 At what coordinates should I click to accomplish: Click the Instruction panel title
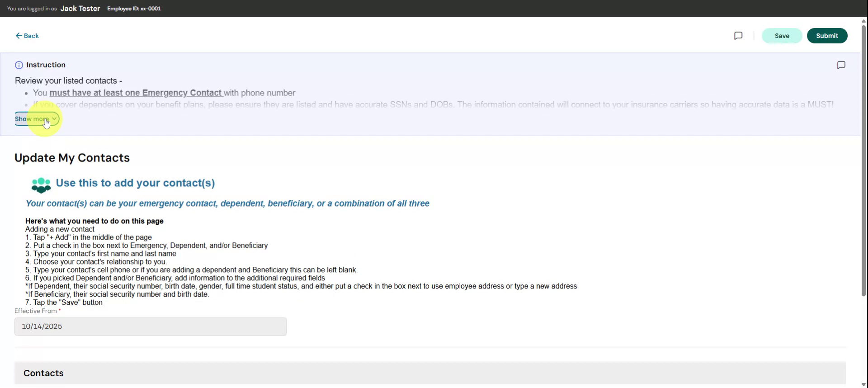(46, 65)
